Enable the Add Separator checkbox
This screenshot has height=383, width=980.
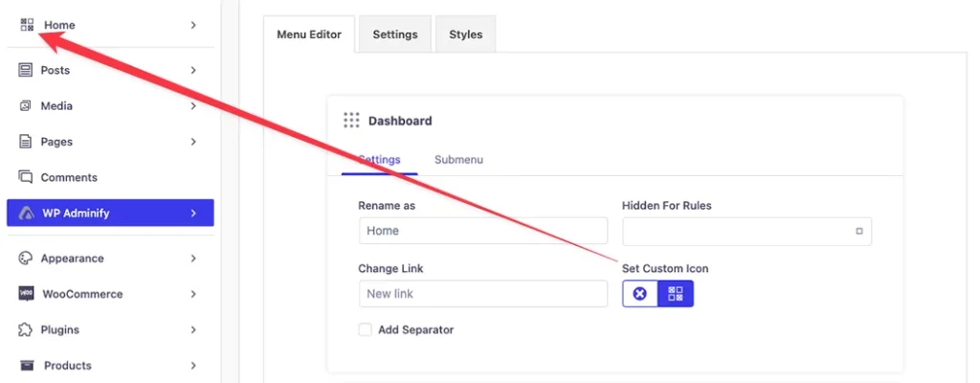tap(365, 329)
